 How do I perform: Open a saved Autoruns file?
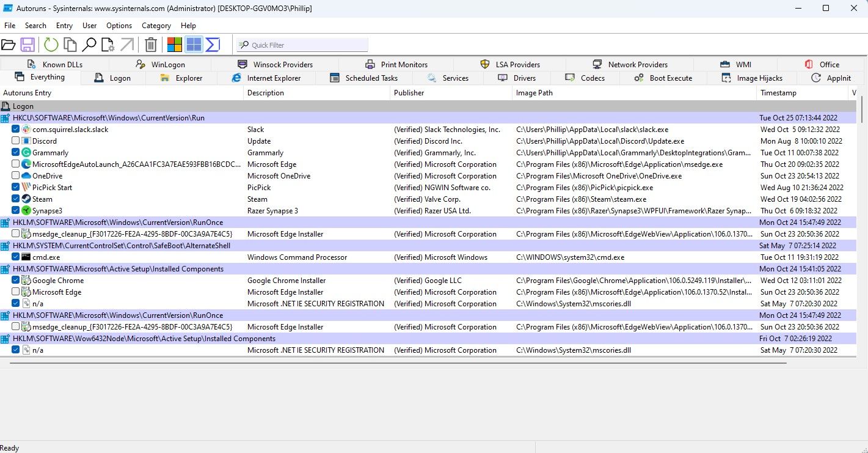(x=9, y=44)
